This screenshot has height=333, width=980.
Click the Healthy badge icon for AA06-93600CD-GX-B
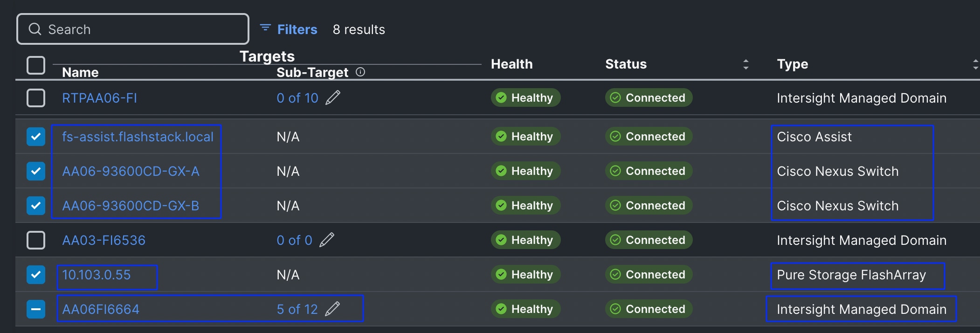pos(501,205)
